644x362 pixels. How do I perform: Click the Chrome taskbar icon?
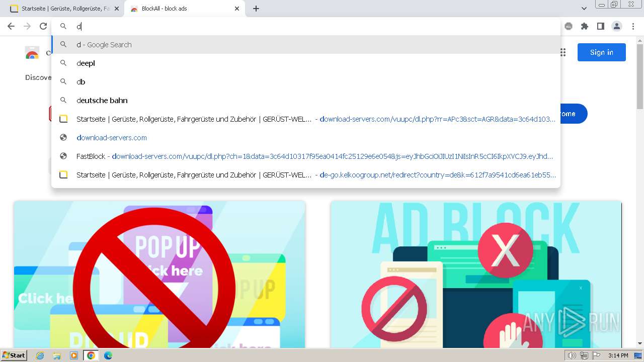point(91,355)
